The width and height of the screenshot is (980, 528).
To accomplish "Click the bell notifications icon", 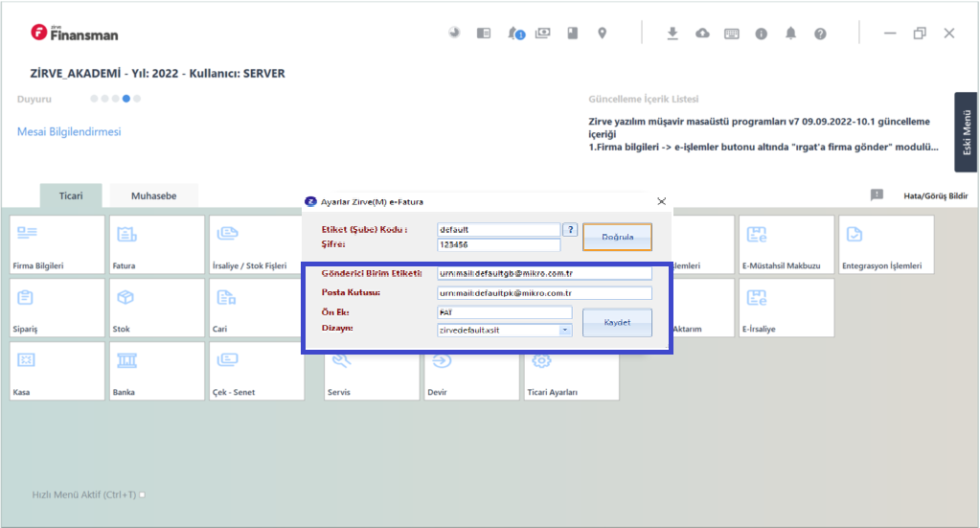I will coord(790,34).
